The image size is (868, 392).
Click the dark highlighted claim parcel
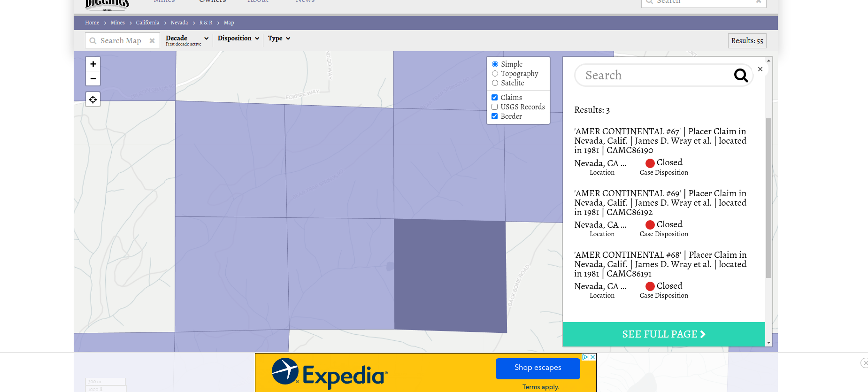point(450,275)
